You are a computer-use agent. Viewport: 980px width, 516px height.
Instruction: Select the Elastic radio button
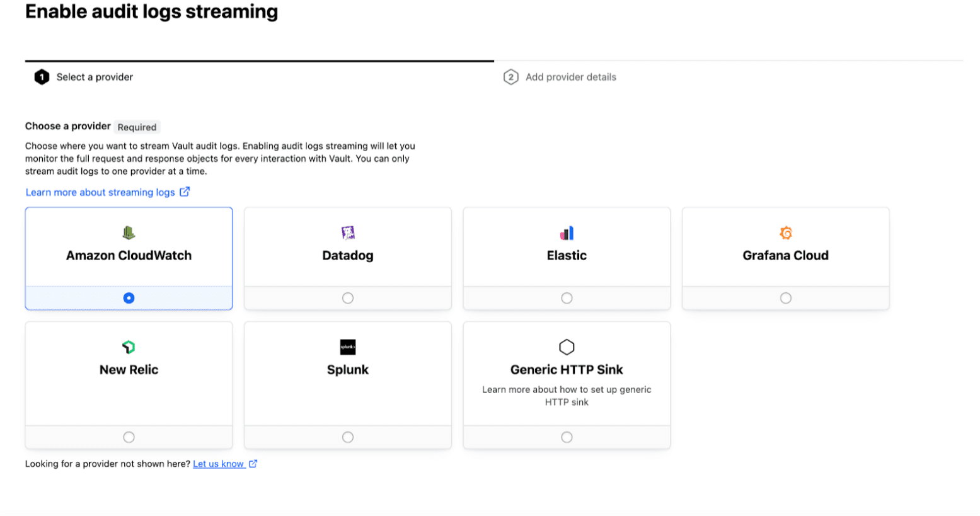pyautogui.click(x=566, y=297)
